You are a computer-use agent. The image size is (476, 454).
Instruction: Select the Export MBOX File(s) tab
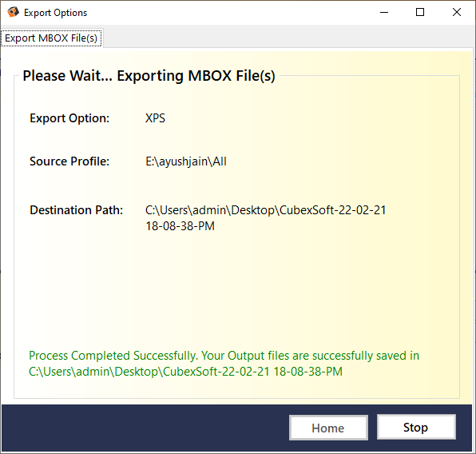[51, 38]
